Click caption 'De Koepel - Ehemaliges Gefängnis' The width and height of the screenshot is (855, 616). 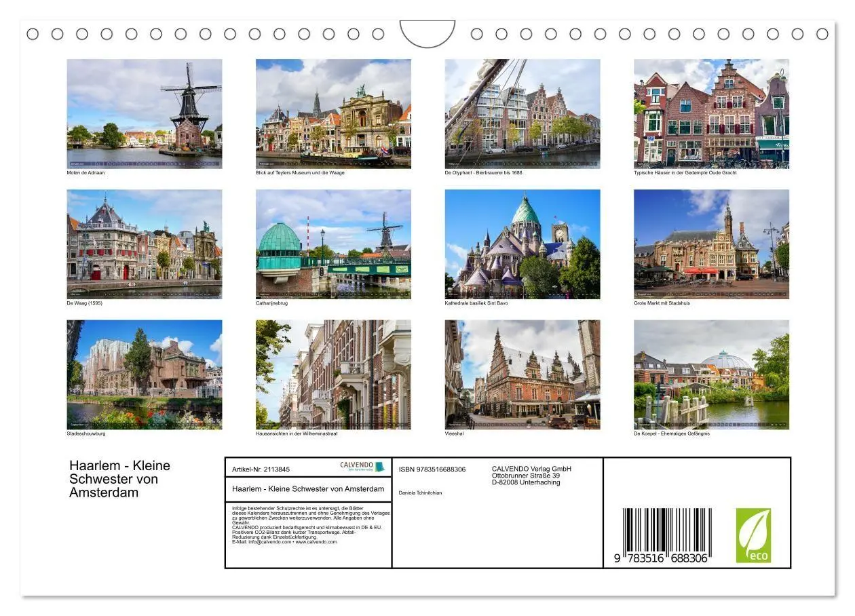(x=672, y=434)
